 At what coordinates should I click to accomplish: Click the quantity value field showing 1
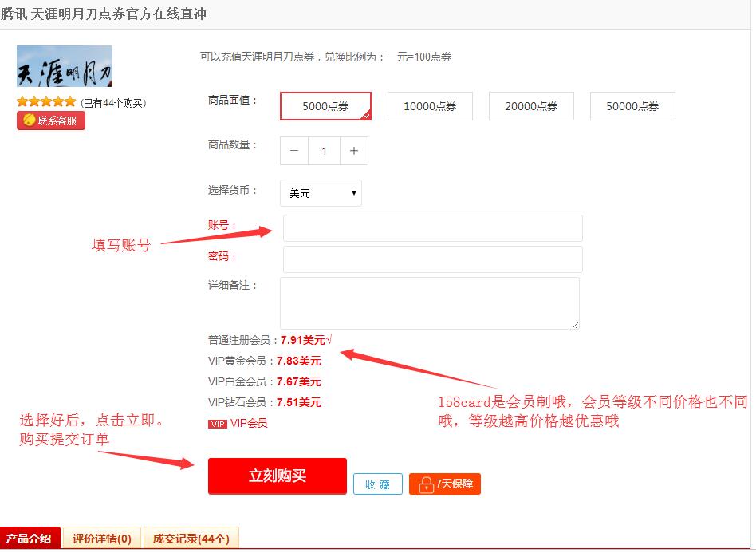click(325, 151)
